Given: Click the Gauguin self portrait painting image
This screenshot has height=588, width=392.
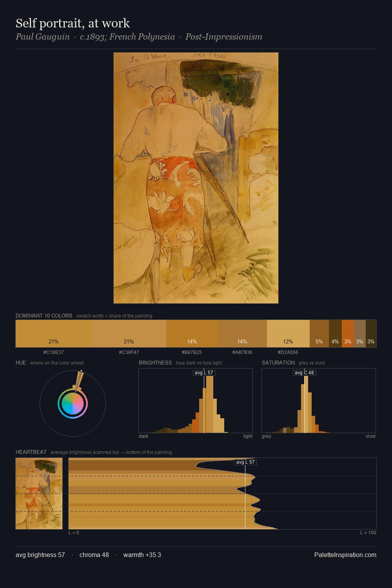Looking at the screenshot, I should (196, 178).
